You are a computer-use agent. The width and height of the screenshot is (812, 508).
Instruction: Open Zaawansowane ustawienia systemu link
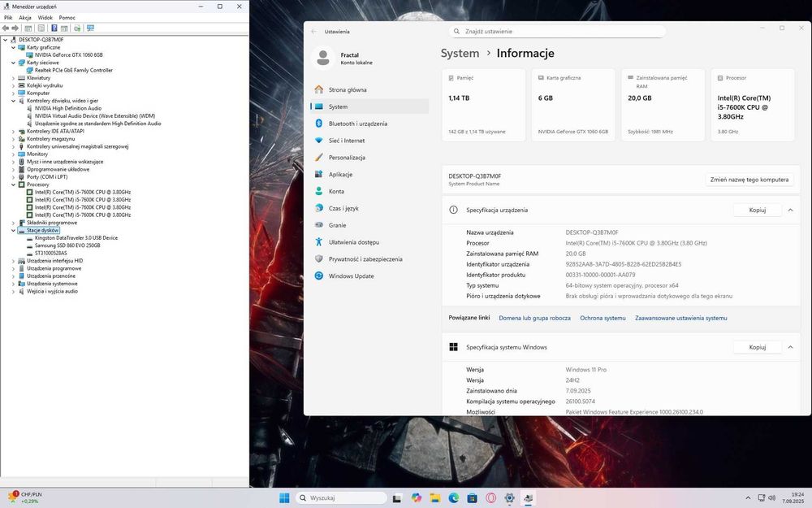click(681, 319)
